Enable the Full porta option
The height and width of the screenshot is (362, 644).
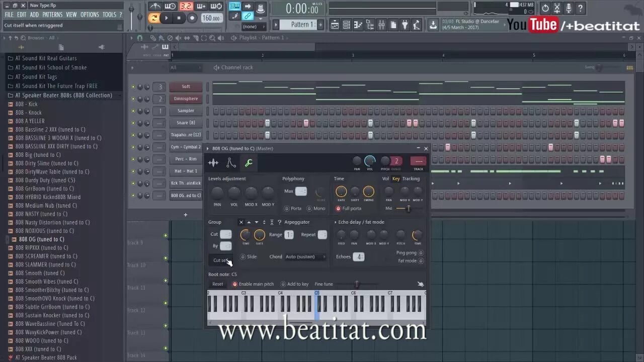(338, 208)
